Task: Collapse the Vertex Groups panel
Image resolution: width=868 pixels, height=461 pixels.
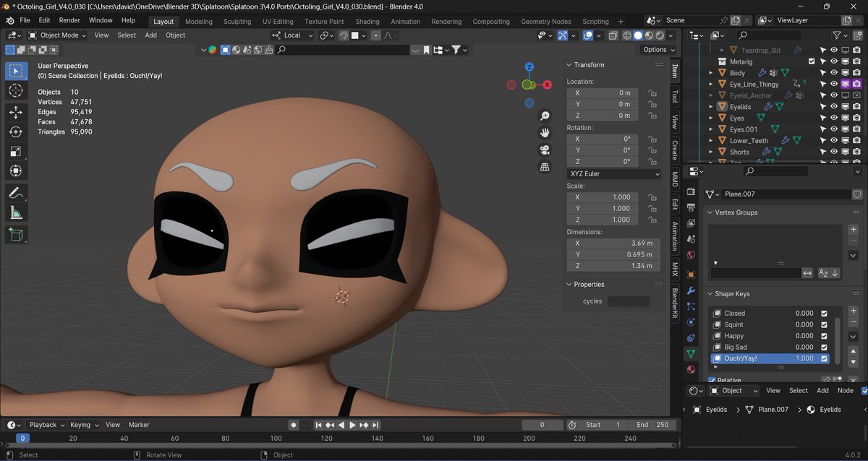Action: pos(710,212)
